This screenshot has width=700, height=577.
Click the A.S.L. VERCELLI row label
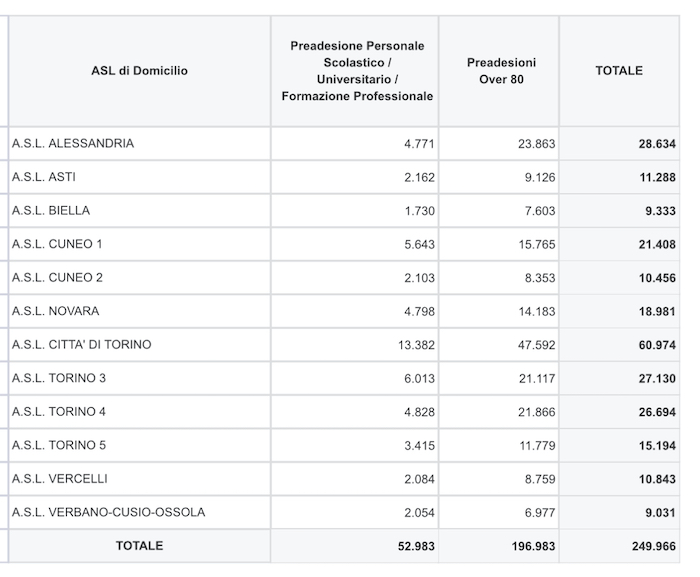pos(60,478)
